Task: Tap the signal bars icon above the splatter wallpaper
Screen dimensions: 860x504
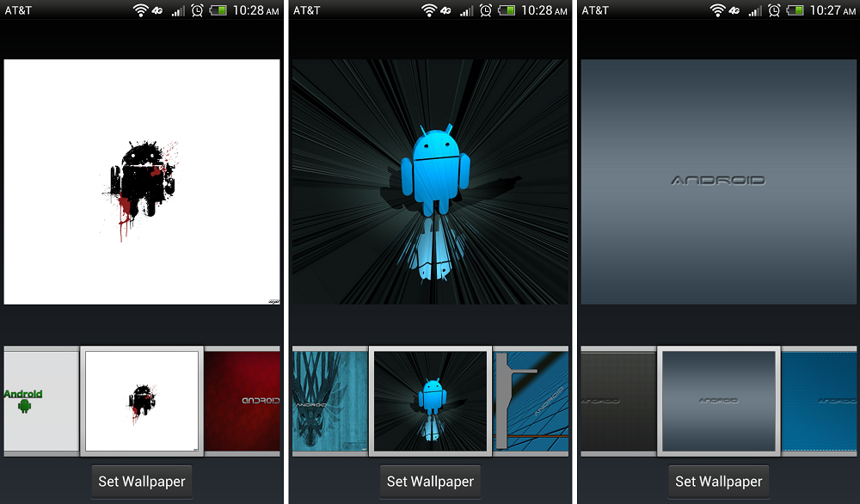Action: [178, 10]
